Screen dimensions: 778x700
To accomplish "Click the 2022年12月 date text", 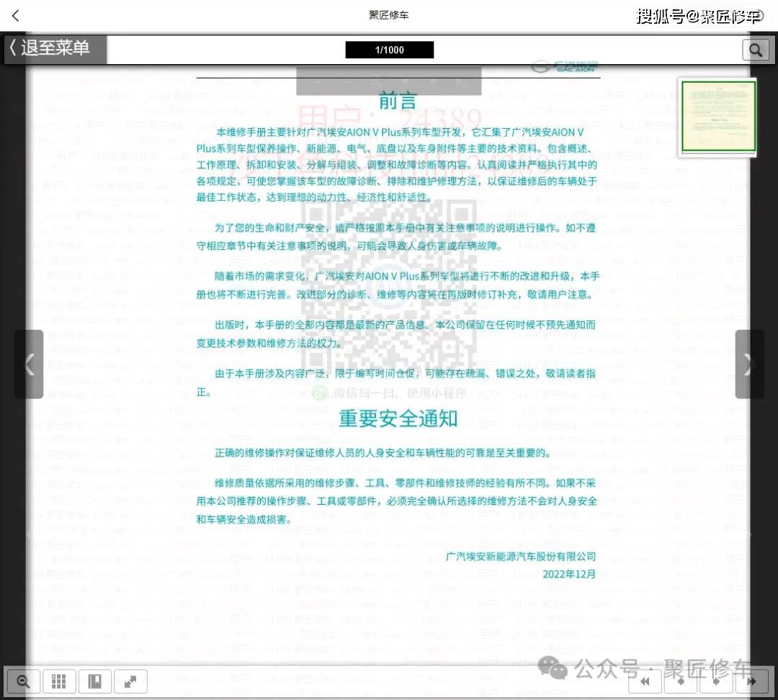I will [569, 574].
